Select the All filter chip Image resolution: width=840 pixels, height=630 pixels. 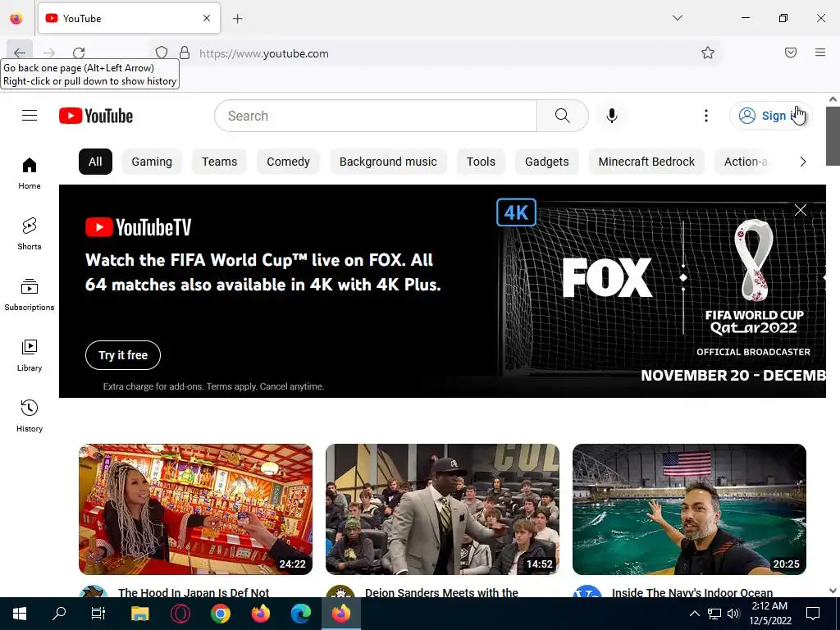pos(95,162)
